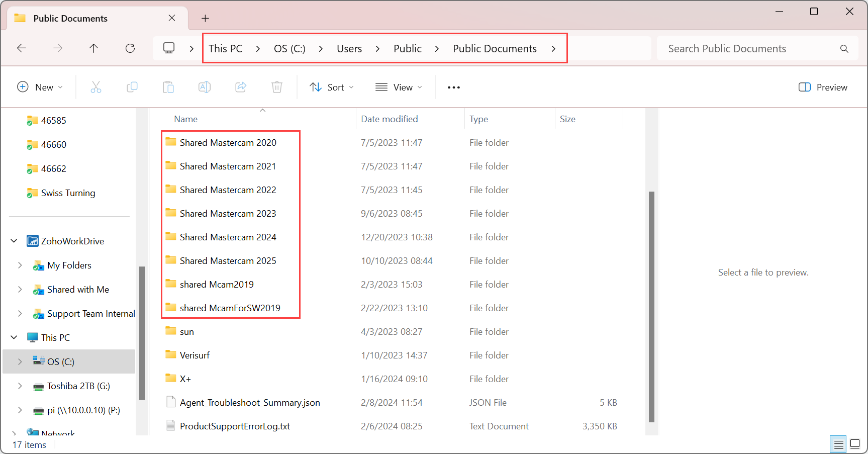Select folder 46660 in navigation pane

point(53,144)
